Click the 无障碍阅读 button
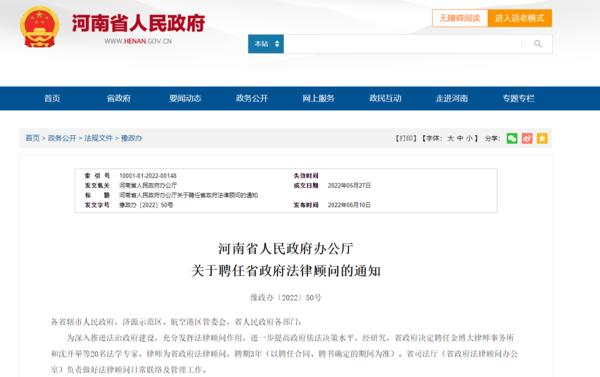This screenshot has height=377, width=600. point(460,18)
